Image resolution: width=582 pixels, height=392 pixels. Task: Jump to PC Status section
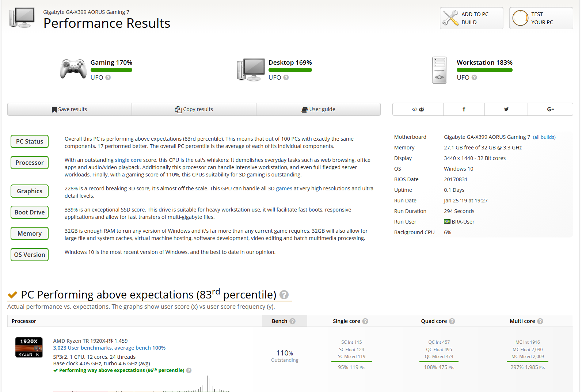[30, 141]
